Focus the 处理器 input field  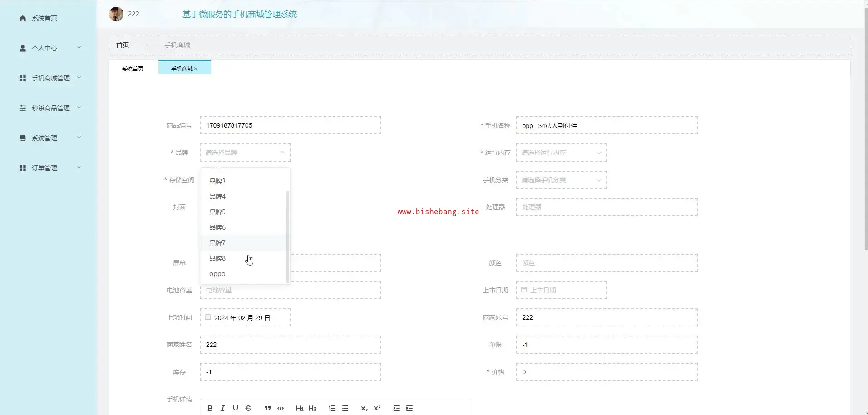click(x=607, y=207)
